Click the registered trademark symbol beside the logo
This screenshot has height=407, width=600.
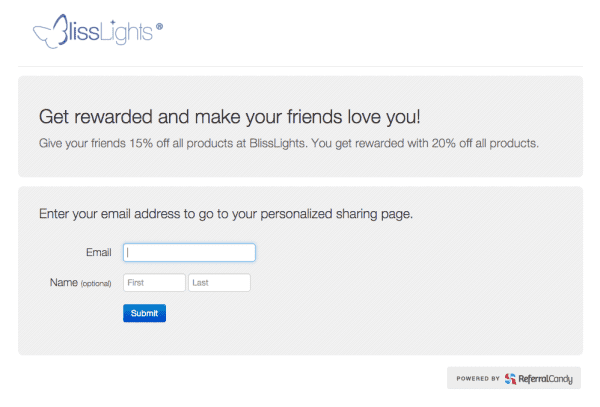pyautogui.click(x=160, y=26)
